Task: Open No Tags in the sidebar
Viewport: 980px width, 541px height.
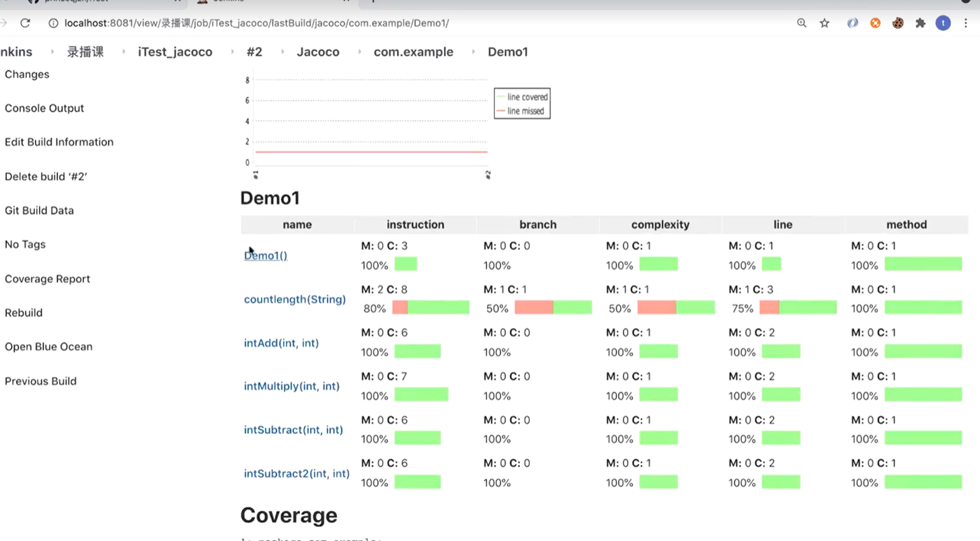Action: coord(25,244)
